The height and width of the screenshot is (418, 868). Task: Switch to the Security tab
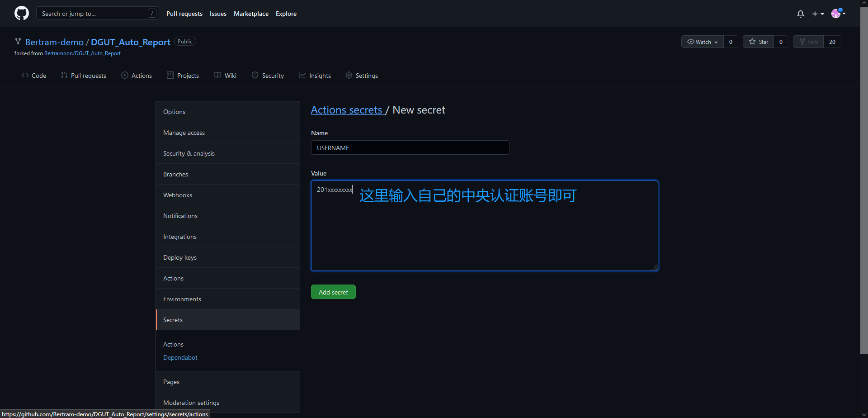(268, 76)
